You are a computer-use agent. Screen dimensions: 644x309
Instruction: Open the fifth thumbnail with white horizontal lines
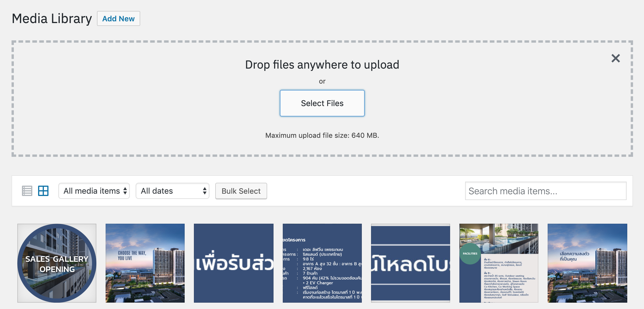410,263
